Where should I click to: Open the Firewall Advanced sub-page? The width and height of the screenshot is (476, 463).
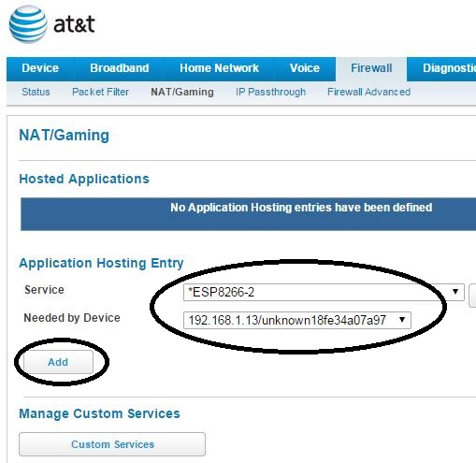(x=368, y=92)
